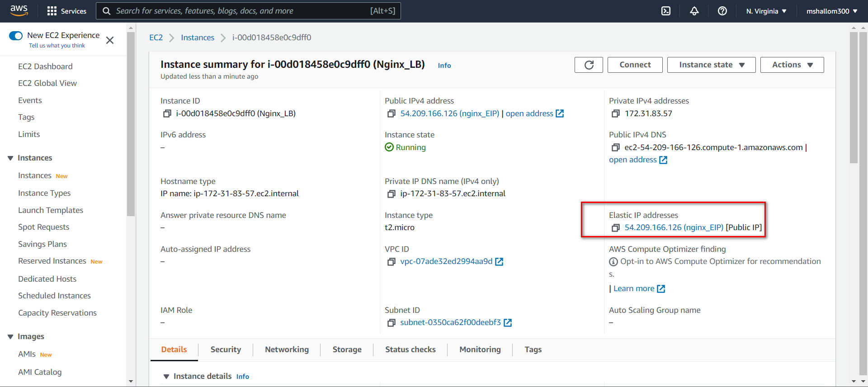This screenshot has width=868, height=387.
Task: Switch to the Tags tab
Action: pos(533,349)
